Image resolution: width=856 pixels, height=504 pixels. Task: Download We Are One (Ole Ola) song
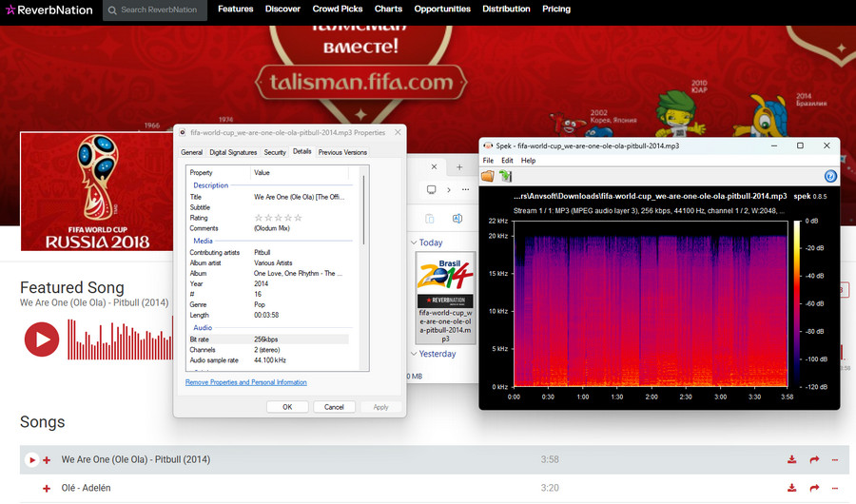(x=791, y=459)
